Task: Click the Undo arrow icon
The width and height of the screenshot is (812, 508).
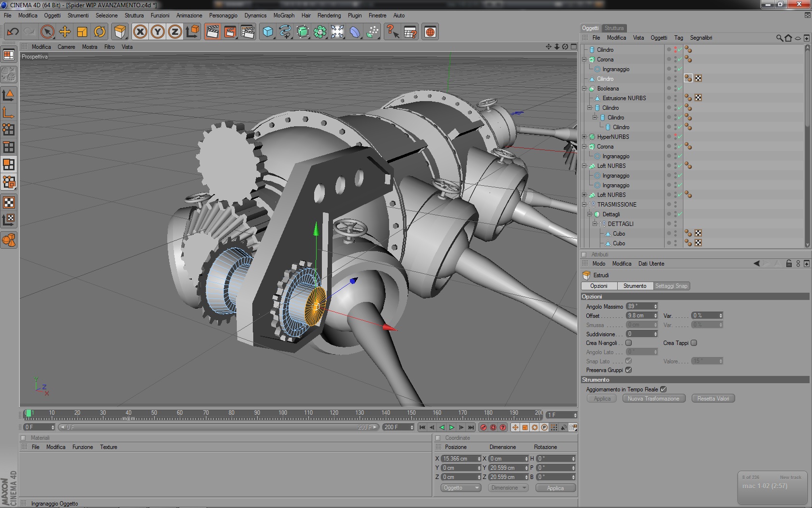Action: 13,32
